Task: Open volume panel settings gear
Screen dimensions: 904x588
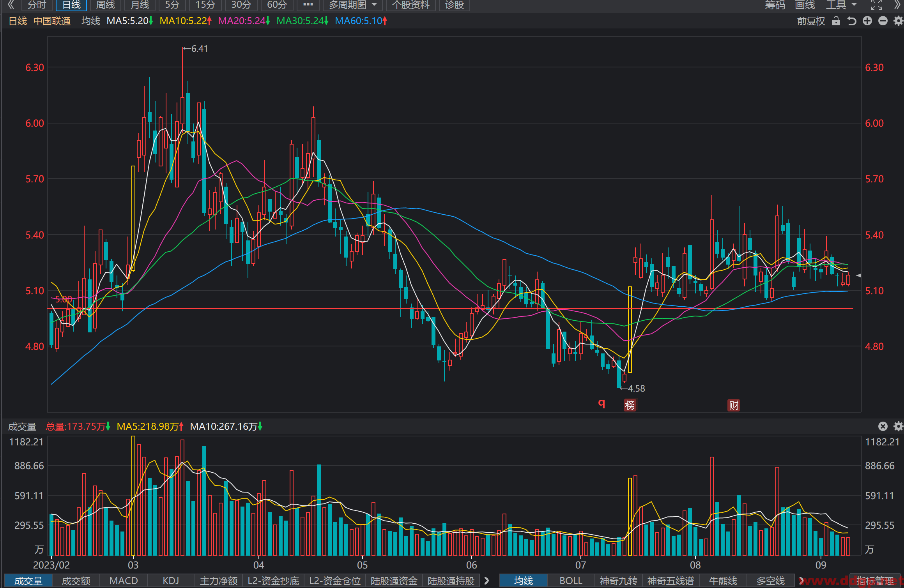Action: pyautogui.click(x=899, y=426)
